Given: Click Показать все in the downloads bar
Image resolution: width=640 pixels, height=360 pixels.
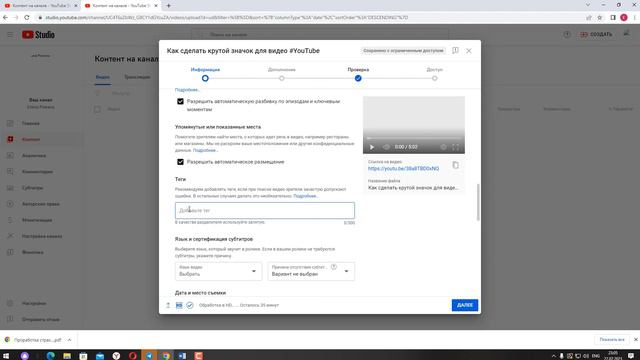Looking at the screenshot, I should [612, 340].
